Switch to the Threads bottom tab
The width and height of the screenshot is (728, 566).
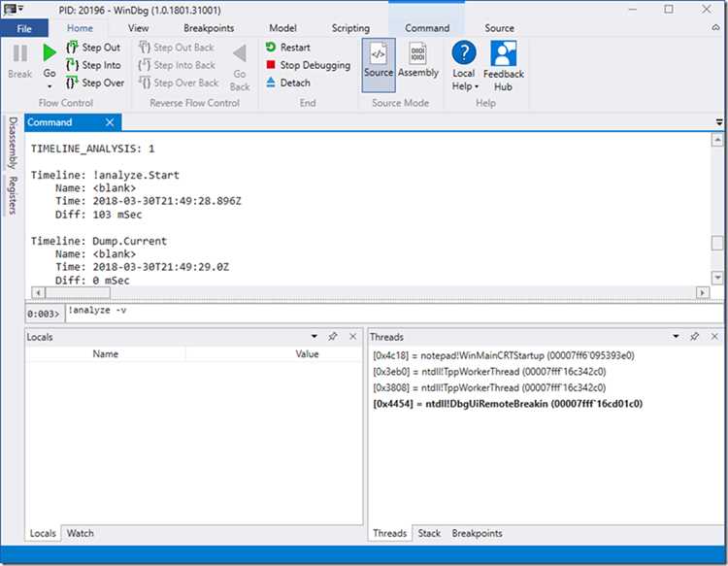pyautogui.click(x=389, y=534)
